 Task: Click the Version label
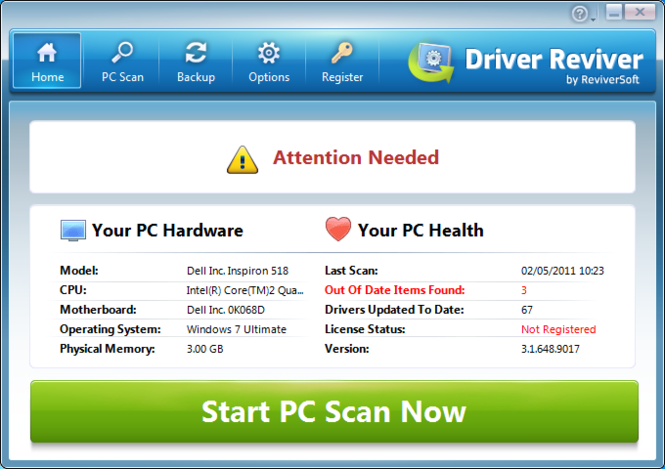pyautogui.click(x=346, y=349)
